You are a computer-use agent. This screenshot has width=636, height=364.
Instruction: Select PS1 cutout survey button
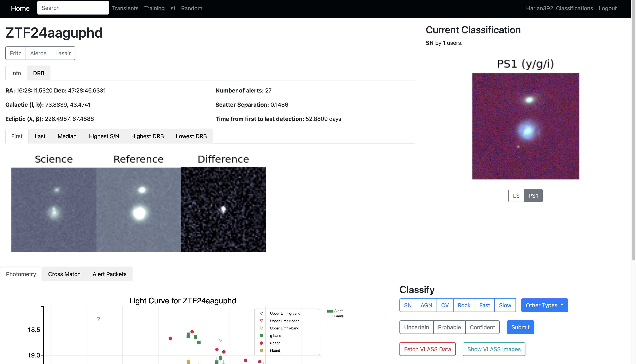pyautogui.click(x=533, y=196)
